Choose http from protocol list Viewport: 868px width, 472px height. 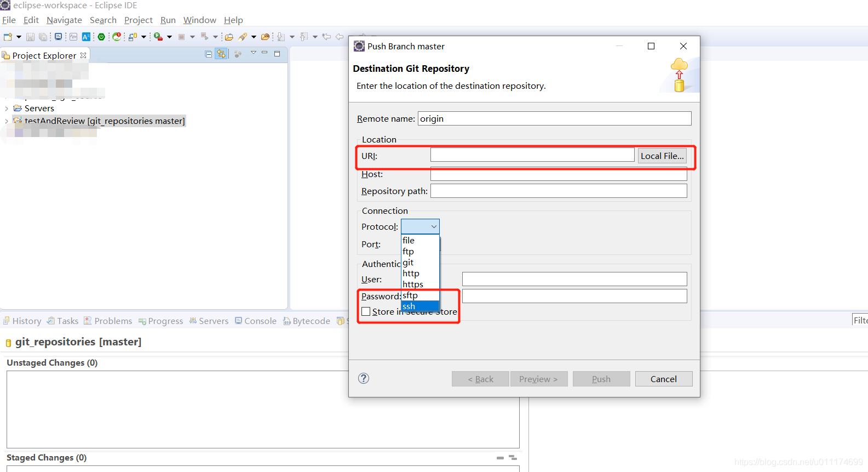(420, 273)
